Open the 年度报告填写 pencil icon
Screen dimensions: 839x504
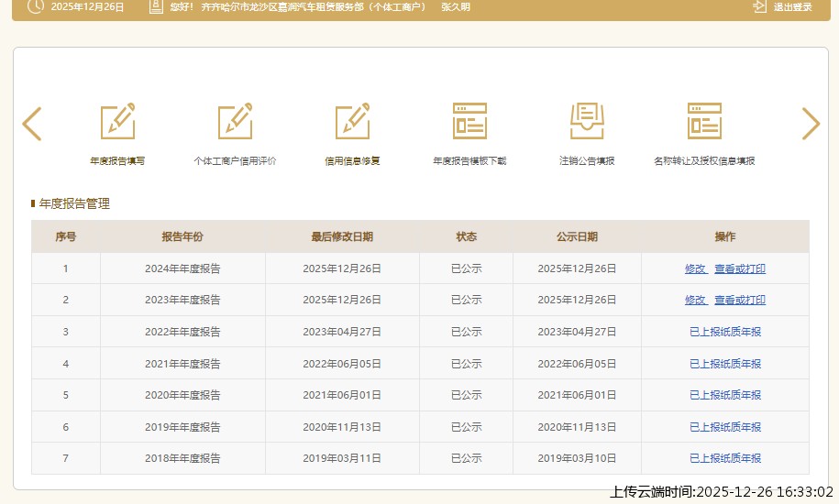click(x=117, y=121)
